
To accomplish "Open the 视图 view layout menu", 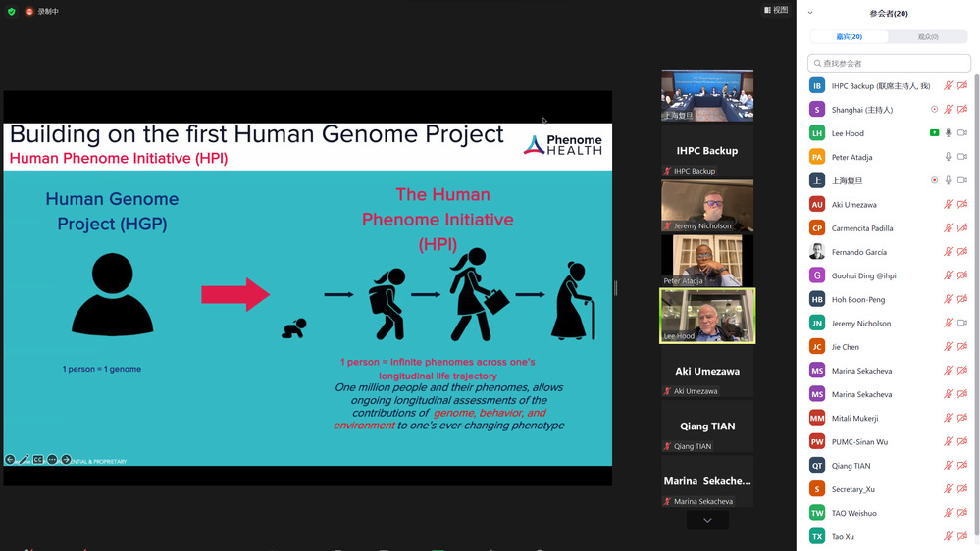I will point(775,10).
